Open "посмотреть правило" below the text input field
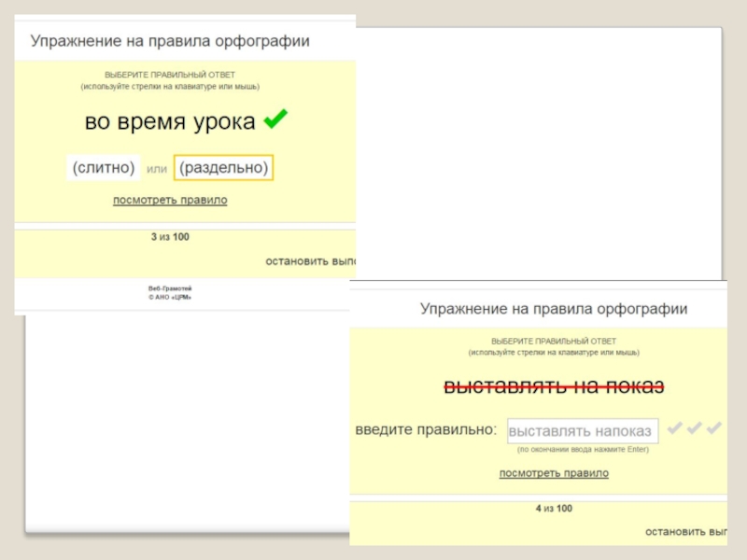This screenshot has width=747, height=560. tap(554, 473)
